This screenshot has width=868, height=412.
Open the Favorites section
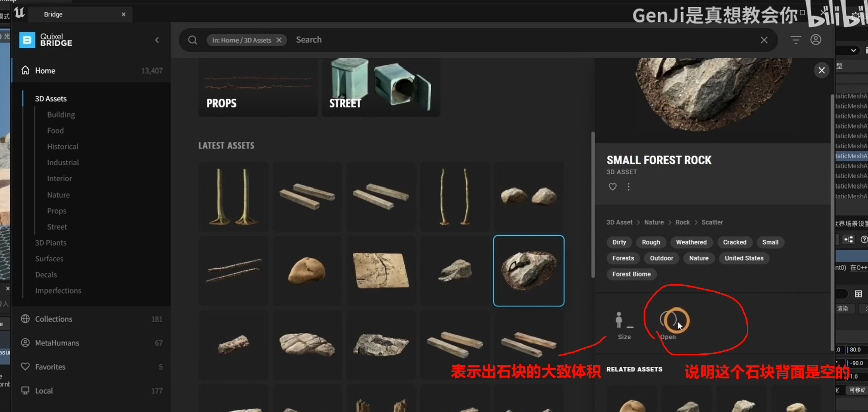(x=50, y=367)
